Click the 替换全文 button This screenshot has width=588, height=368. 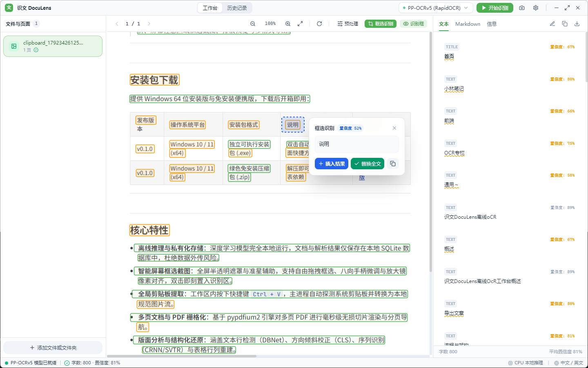[x=367, y=164]
